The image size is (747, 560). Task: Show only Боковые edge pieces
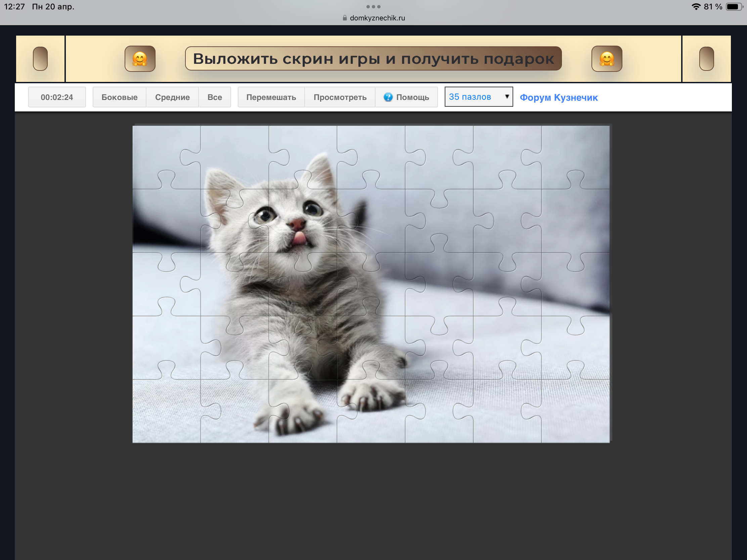pyautogui.click(x=119, y=97)
